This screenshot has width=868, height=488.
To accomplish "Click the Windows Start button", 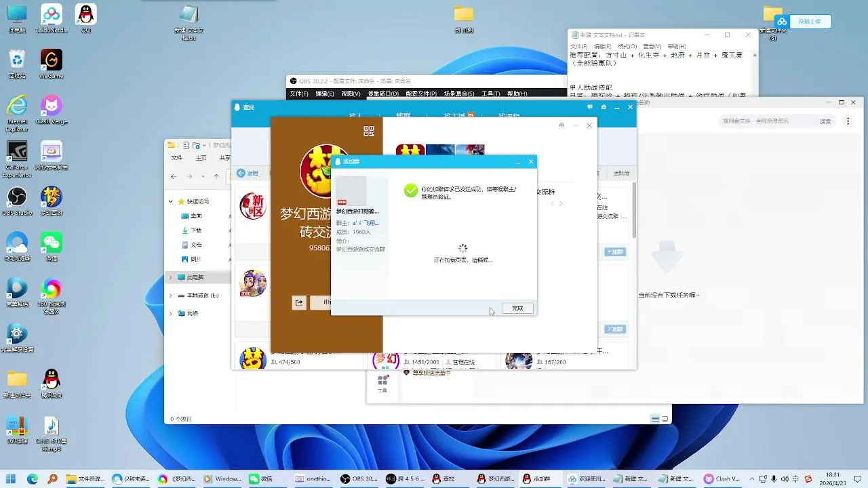I will (12, 479).
